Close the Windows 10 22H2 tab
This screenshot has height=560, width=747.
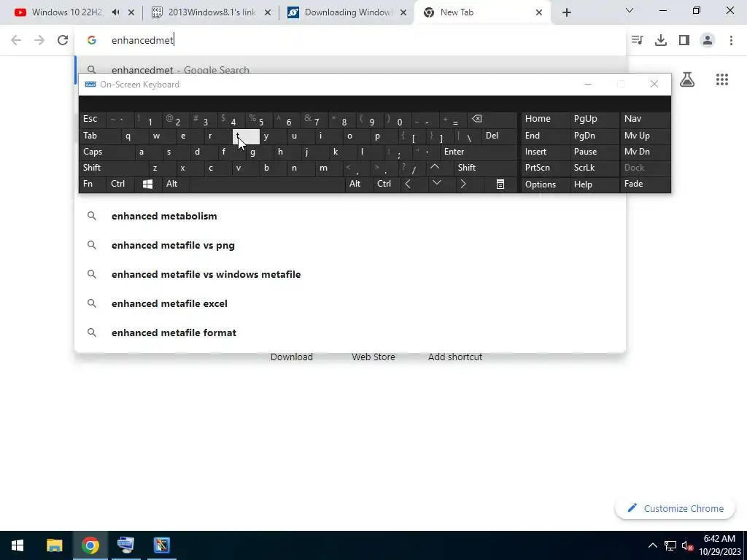131,12
